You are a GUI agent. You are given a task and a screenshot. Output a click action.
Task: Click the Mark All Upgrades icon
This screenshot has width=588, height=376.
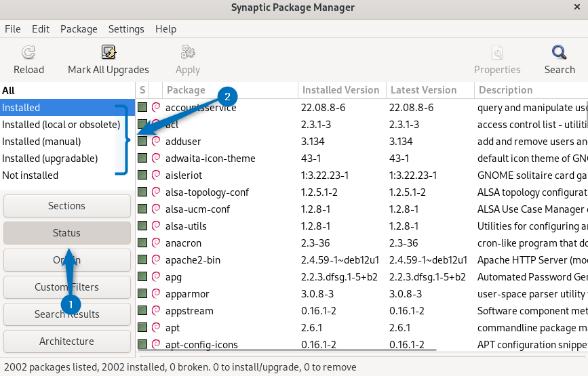pos(108,53)
